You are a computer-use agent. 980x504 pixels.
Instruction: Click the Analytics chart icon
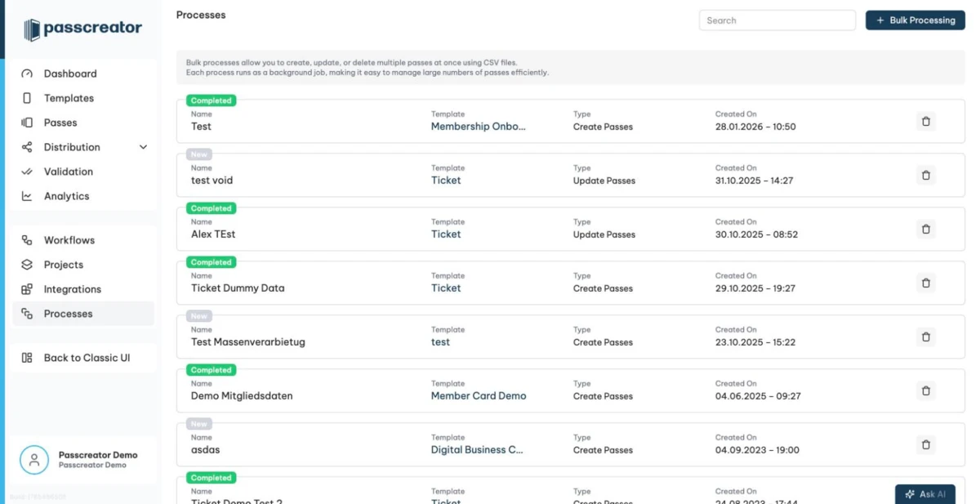(x=27, y=196)
